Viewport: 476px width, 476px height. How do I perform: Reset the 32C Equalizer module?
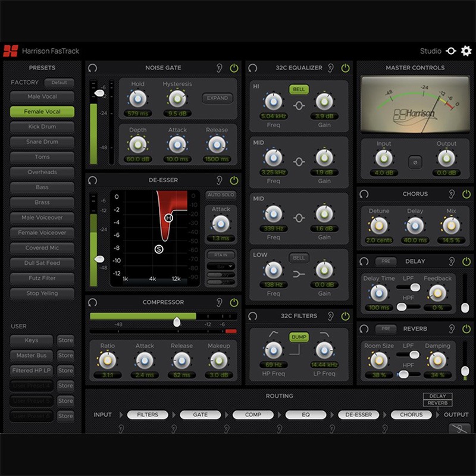click(252, 68)
